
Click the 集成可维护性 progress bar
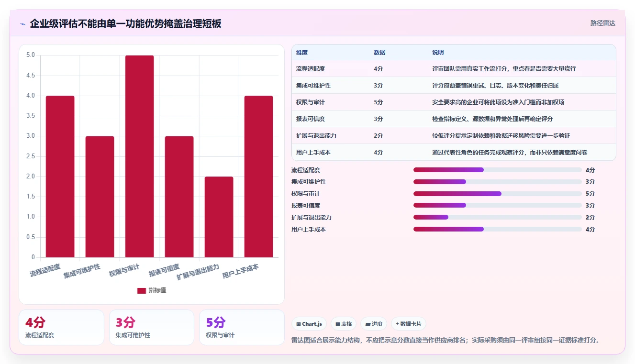pos(498,182)
